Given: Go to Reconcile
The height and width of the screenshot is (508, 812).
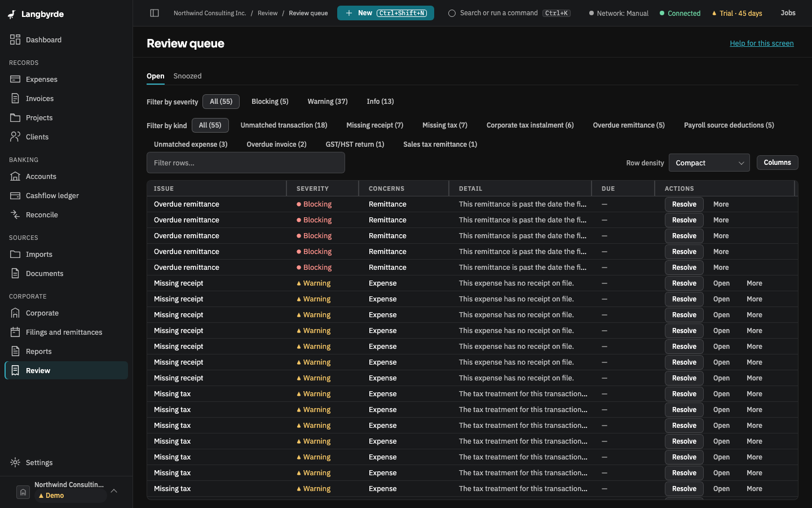Looking at the screenshot, I should click(66, 214).
